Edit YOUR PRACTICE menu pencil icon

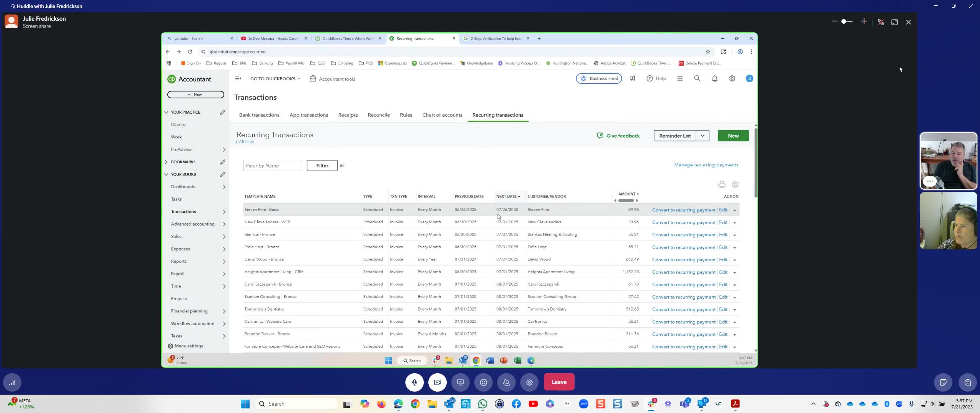click(x=222, y=112)
